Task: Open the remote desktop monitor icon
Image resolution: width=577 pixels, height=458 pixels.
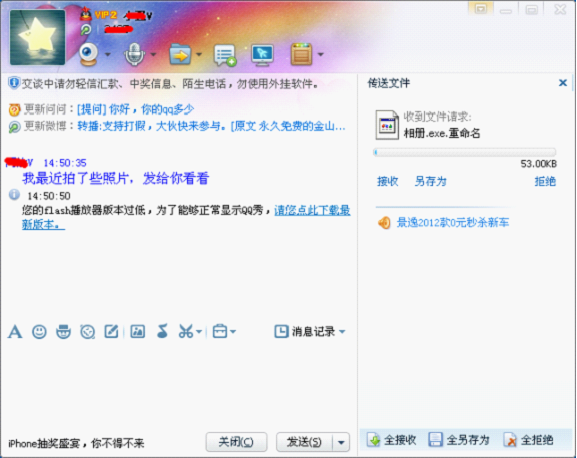Action: [262, 55]
